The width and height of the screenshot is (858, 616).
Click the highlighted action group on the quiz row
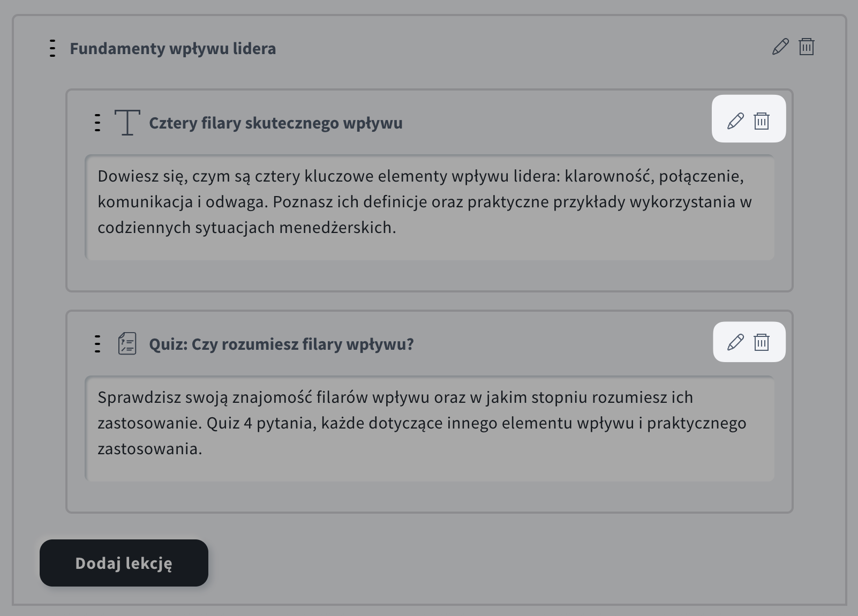tap(749, 341)
